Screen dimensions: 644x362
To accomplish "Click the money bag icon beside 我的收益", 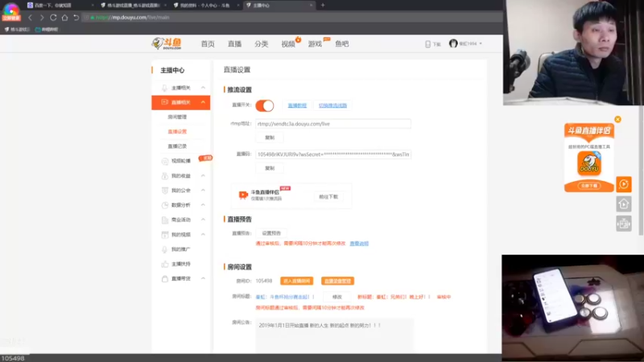I will [x=165, y=175].
